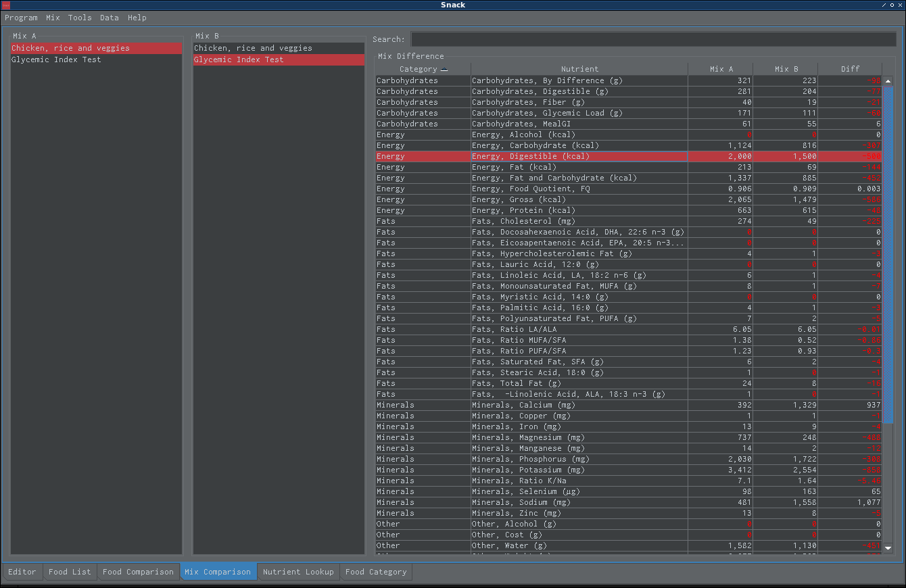
Task: Select Energy, Carbohydrate (kcal) row
Action: tap(628, 145)
